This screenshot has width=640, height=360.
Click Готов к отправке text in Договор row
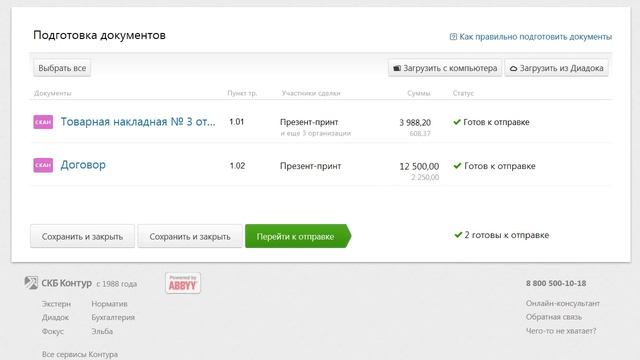tap(500, 166)
